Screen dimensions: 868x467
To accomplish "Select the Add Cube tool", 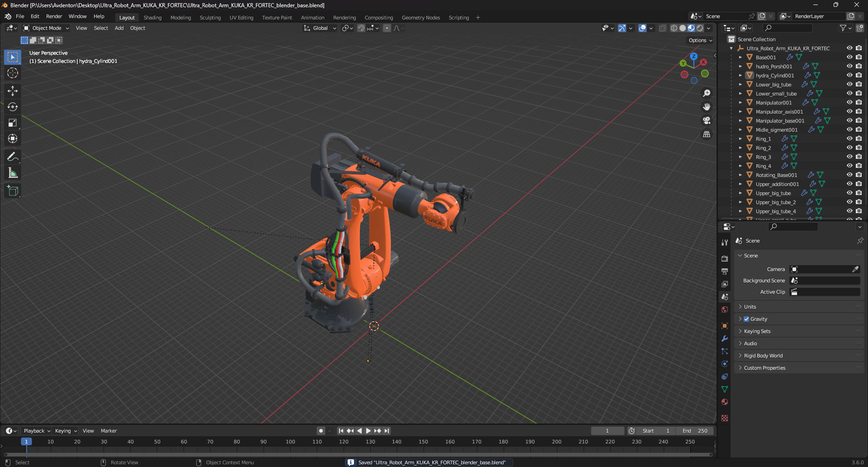I will point(13,191).
